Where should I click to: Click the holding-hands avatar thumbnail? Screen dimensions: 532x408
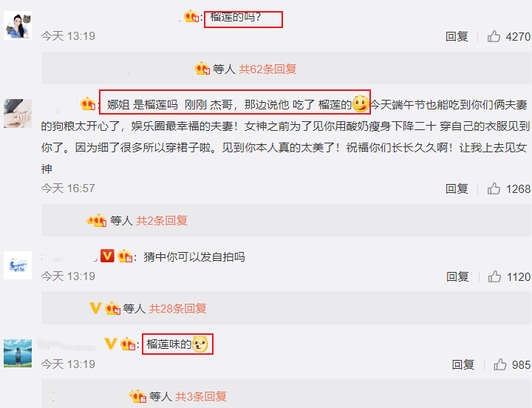18,113
